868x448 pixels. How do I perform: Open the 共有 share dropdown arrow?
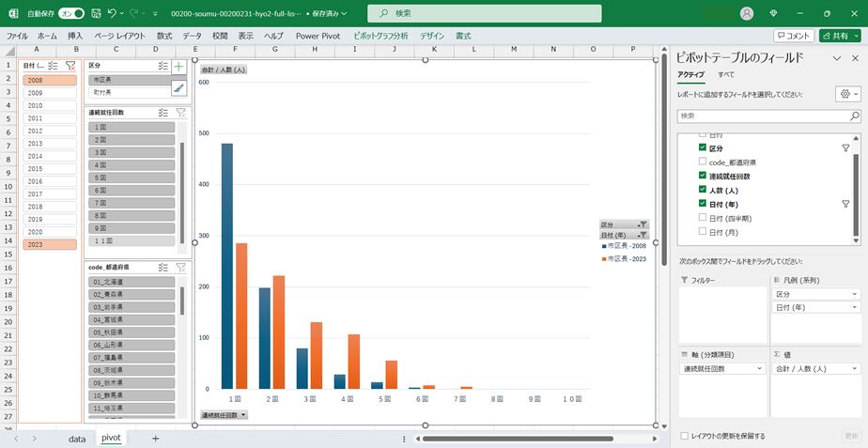(856, 36)
